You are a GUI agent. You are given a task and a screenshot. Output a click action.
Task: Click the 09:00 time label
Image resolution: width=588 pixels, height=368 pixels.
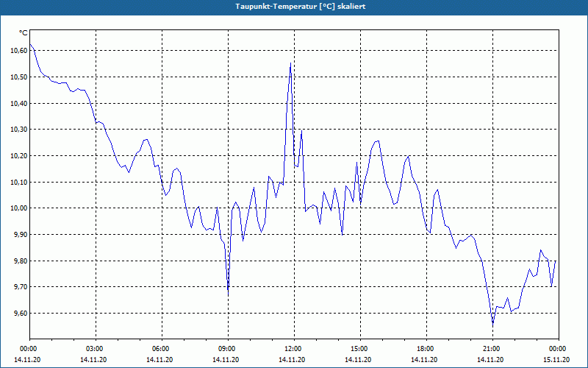(x=229, y=349)
